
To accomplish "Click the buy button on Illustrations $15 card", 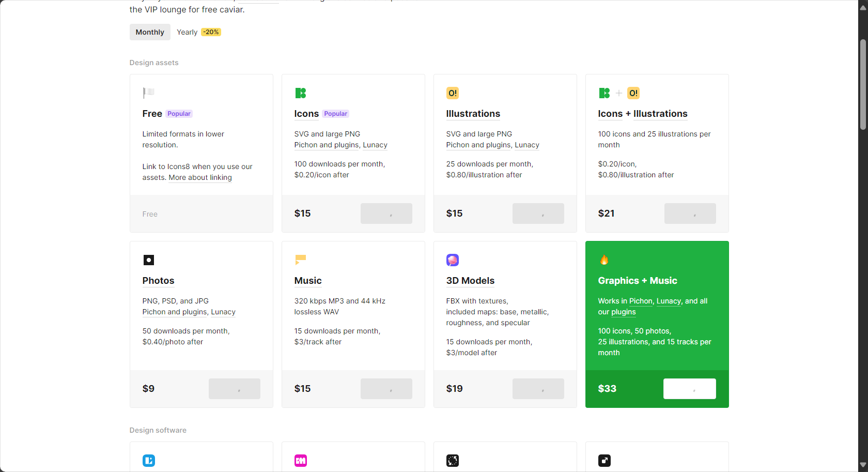I will point(538,214).
